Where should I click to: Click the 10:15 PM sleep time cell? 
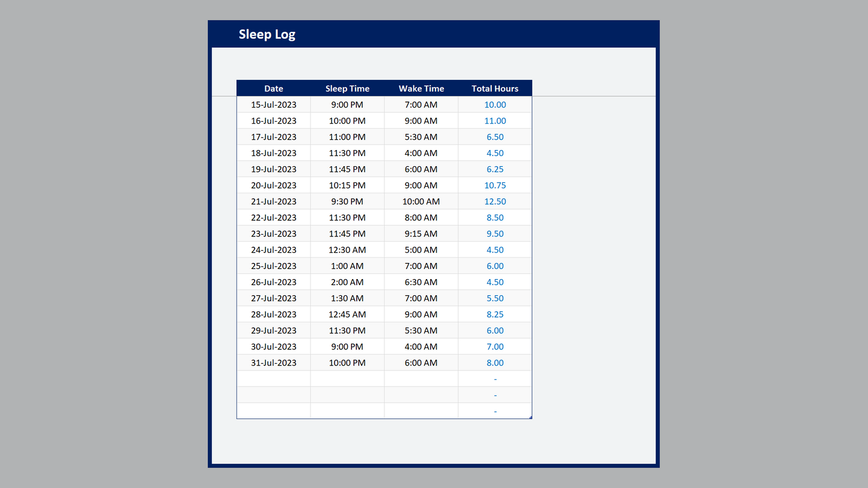pyautogui.click(x=347, y=185)
